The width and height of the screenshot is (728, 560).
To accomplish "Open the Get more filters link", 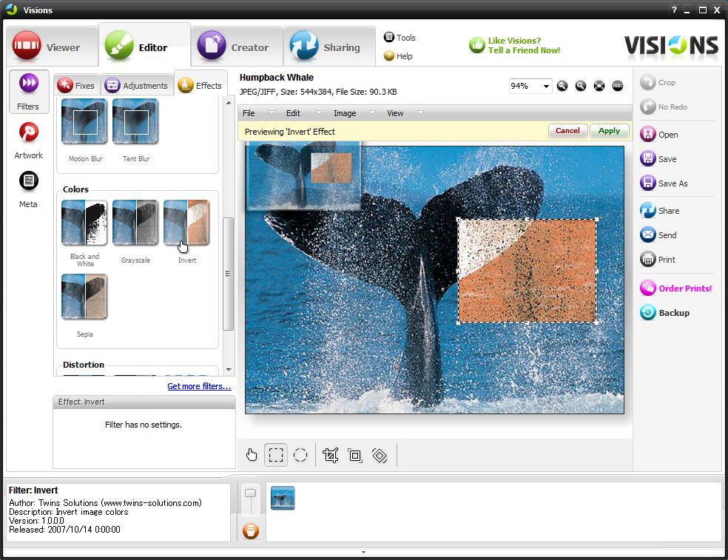I will click(199, 386).
